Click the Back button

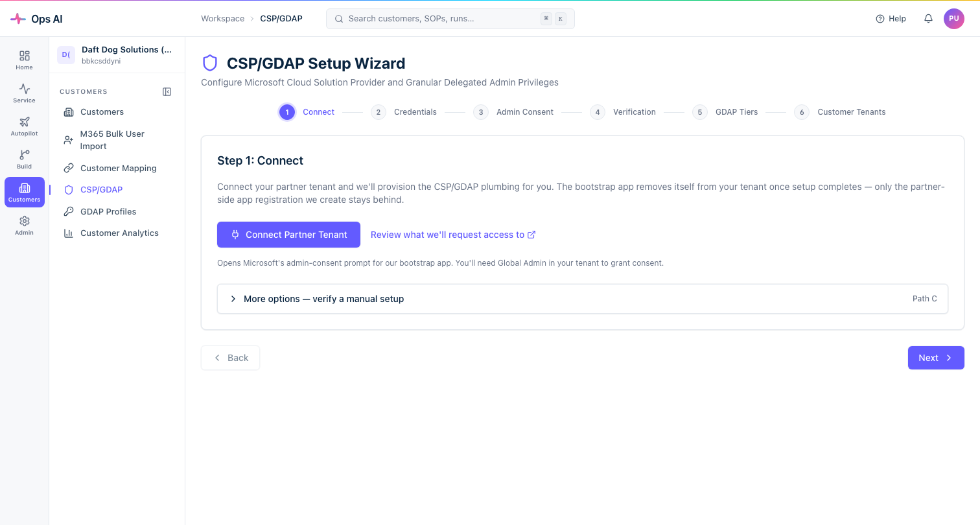(x=230, y=358)
